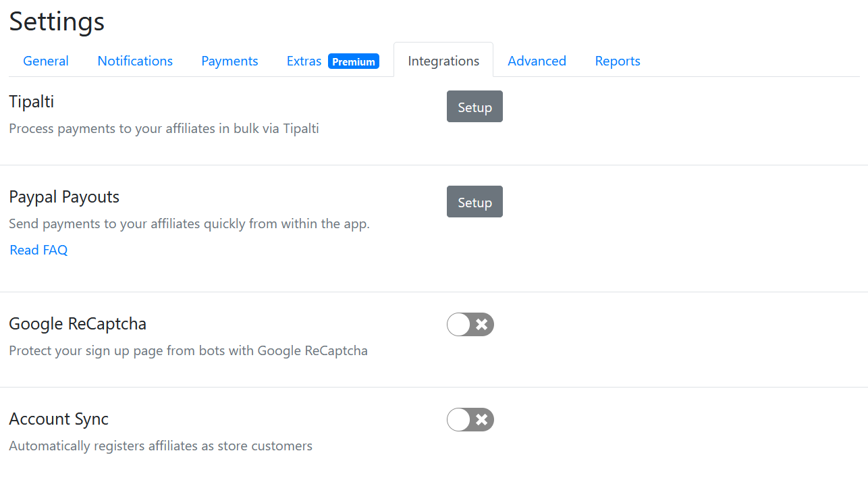The image size is (868, 478).
Task: Click the Settings page title
Action: point(57,22)
